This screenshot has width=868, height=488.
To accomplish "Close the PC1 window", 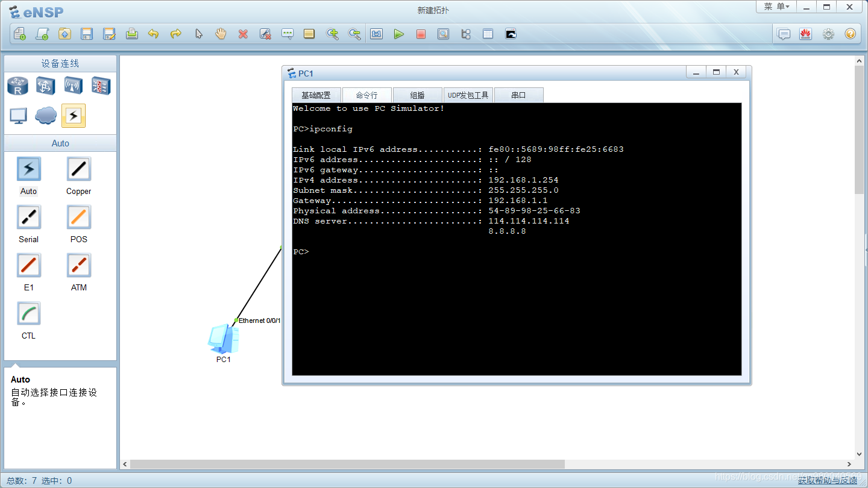I will click(736, 72).
